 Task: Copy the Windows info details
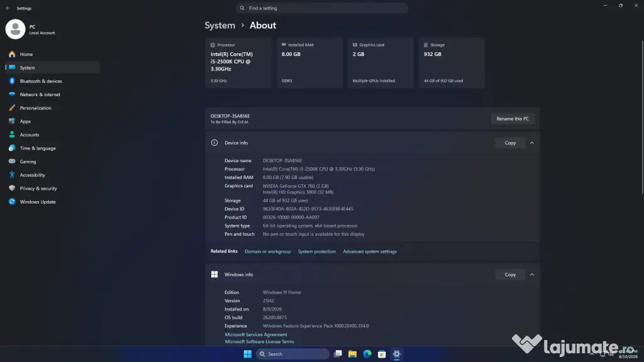pyautogui.click(x=510, y=275)
